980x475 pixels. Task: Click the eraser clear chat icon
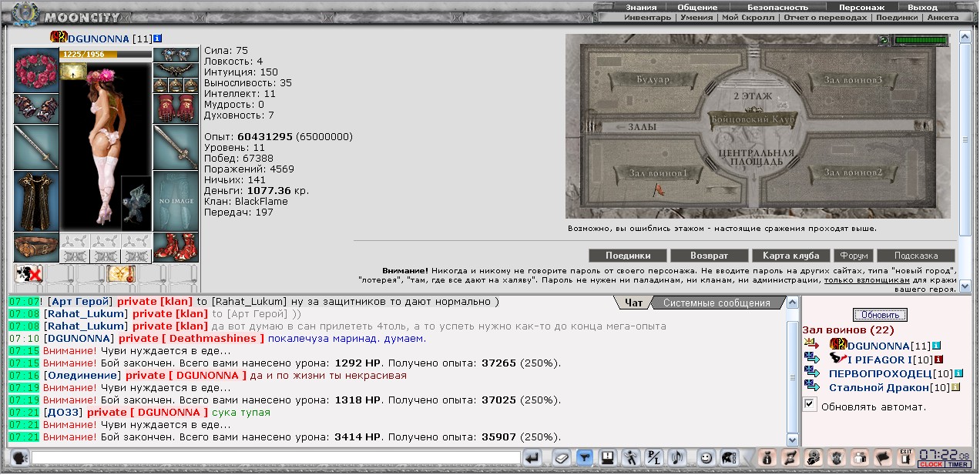click(x=562, y=458)
